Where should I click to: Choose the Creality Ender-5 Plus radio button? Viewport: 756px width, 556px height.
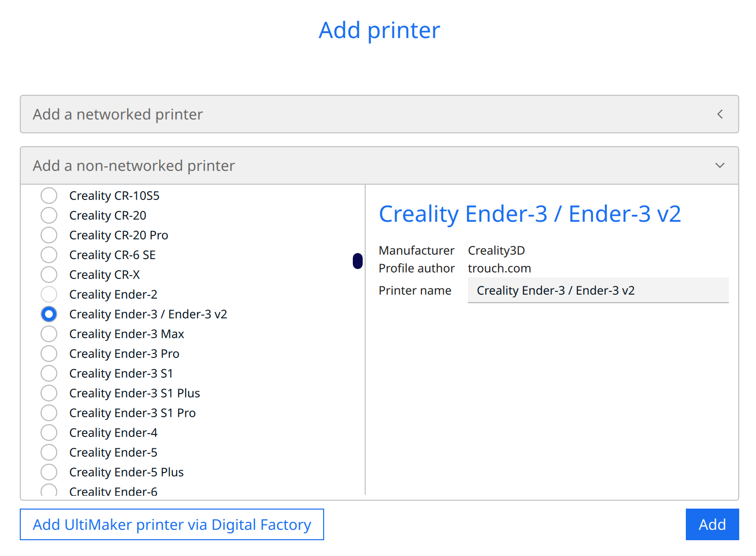tap(49, 472)
